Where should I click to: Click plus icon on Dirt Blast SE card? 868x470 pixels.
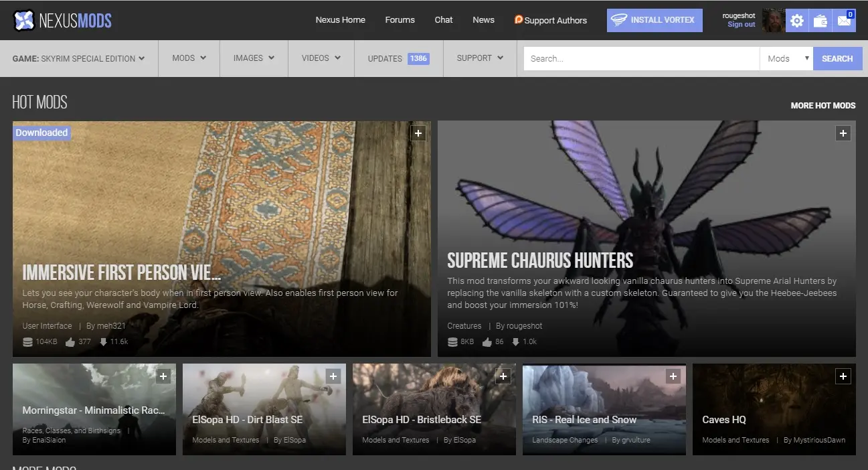(333, 376)
